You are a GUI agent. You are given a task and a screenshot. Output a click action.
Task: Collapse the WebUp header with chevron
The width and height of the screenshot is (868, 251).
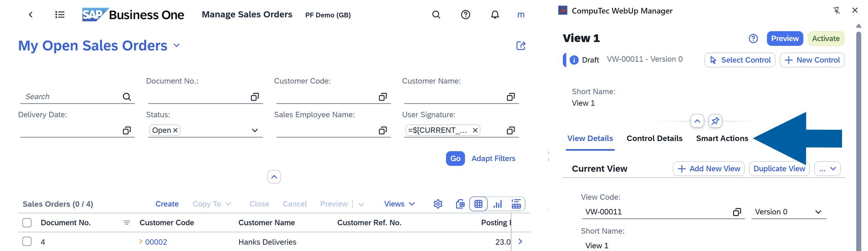point(697,121)
